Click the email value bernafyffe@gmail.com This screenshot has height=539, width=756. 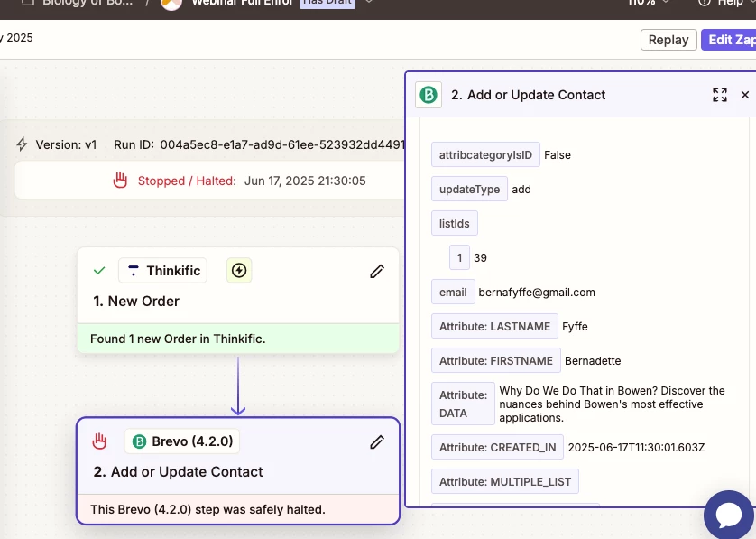[x=537, y=293]
